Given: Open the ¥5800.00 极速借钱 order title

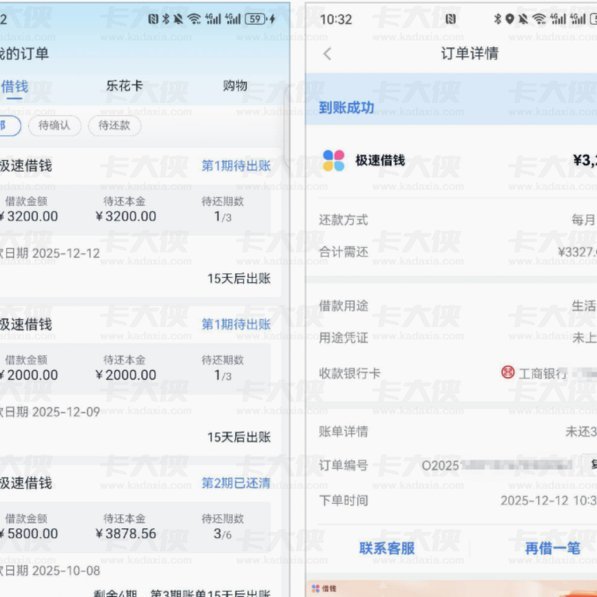Looking at the screenshot, I should click(26, 483).
